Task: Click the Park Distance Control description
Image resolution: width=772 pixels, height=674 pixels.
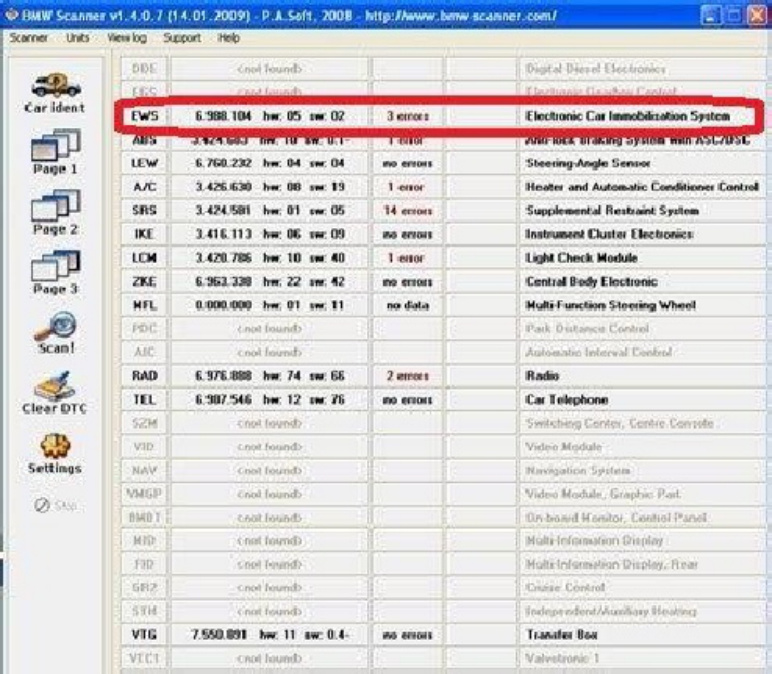Action: coord(587,328)
